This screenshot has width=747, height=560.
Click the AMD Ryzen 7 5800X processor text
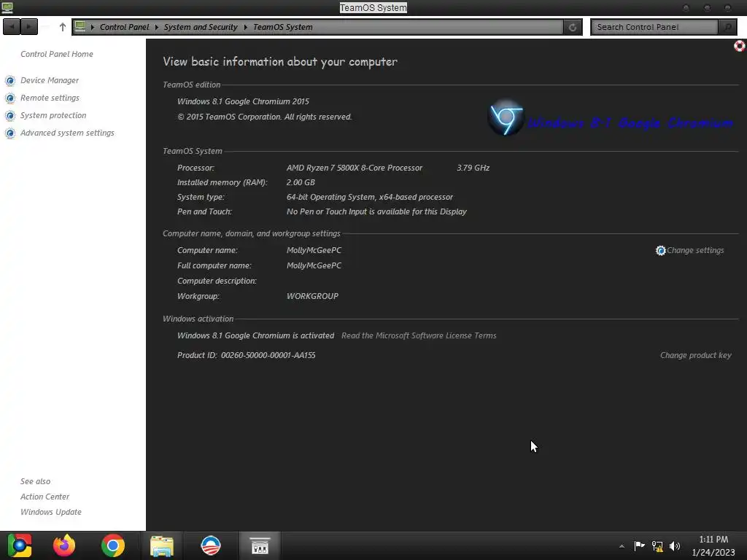[355, 168]
